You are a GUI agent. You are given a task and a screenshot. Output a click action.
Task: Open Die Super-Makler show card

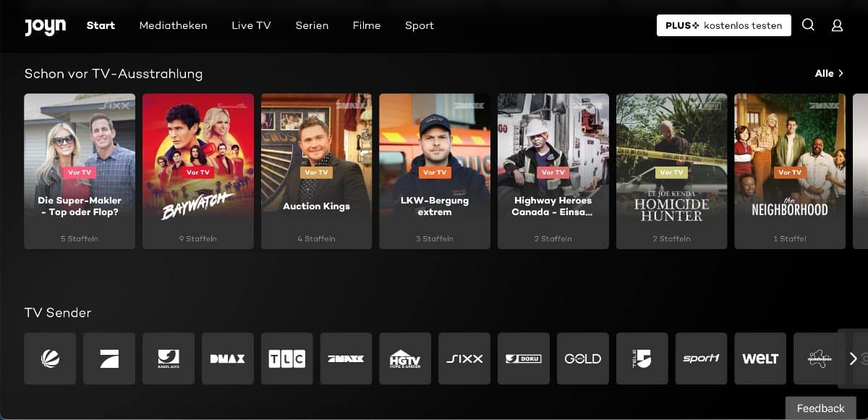(x=80, y=171)
